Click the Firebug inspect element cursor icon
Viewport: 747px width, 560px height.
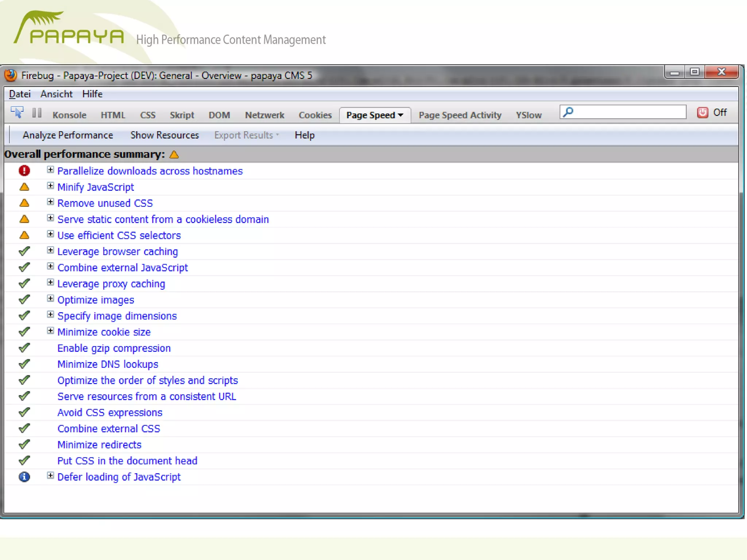tap(17, 112)
